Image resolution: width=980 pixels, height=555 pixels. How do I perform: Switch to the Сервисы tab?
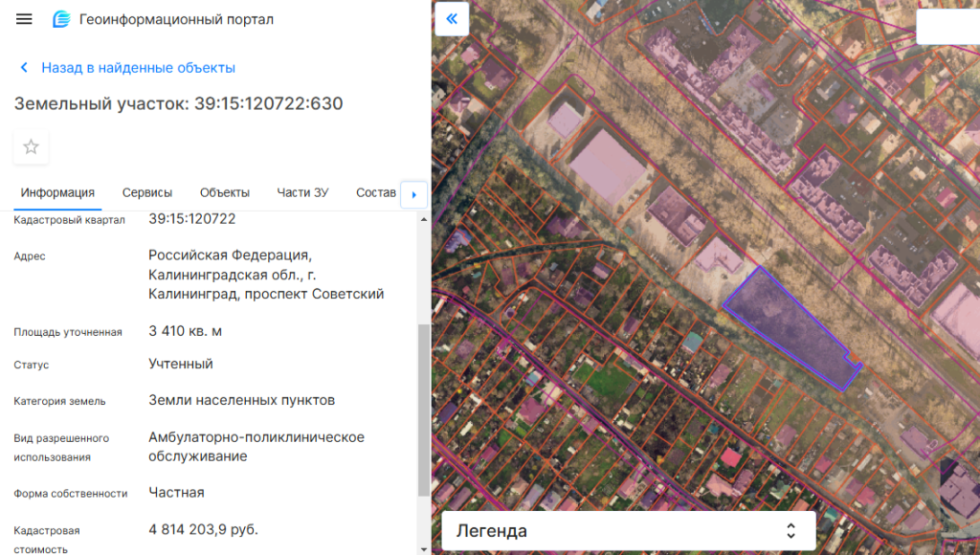(147, 192)
